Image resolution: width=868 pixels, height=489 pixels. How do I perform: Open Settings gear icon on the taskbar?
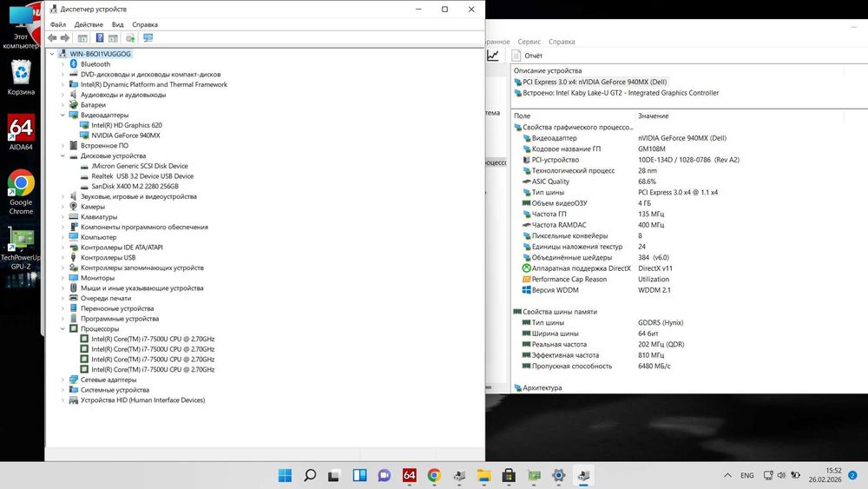(x=558, y=475)
